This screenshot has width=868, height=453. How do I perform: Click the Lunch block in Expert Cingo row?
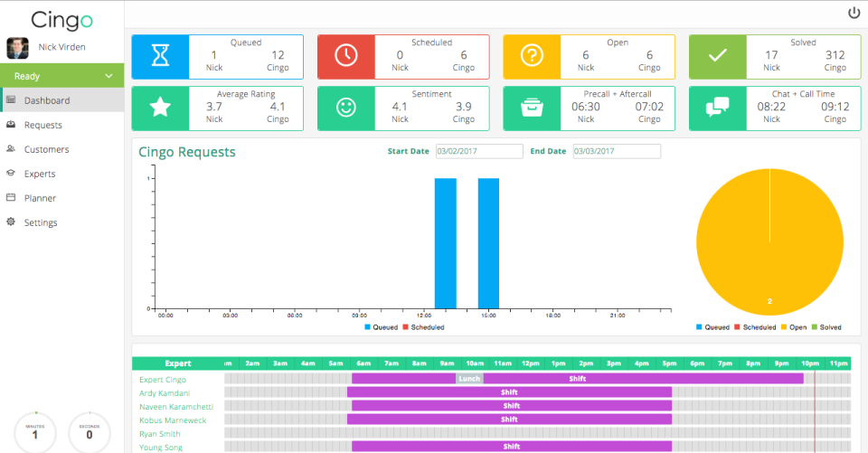(x=469, y=379)
